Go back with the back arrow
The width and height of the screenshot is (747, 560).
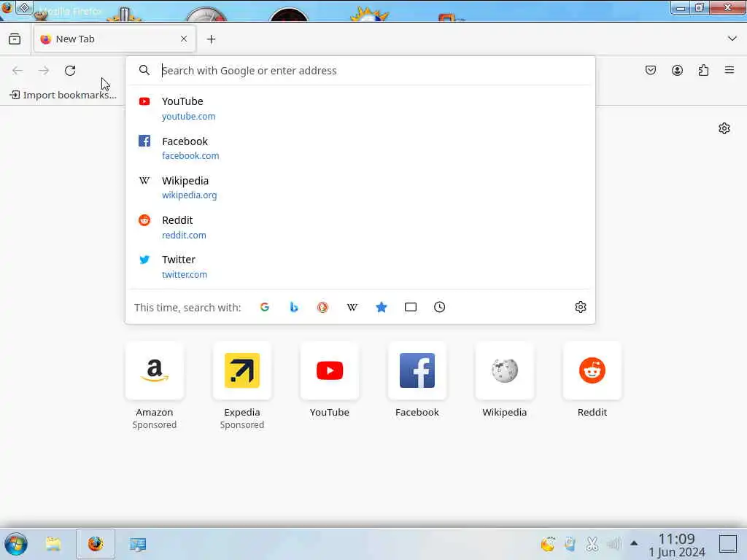pyautogui.click(x=18, y=71)
